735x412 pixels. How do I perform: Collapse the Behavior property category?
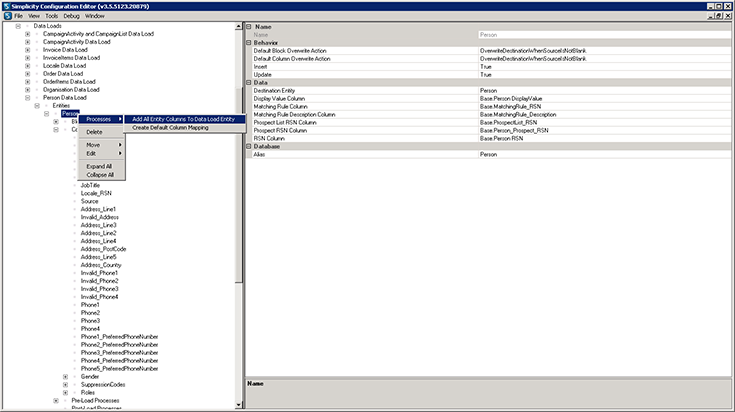click(x=249, y=43)
